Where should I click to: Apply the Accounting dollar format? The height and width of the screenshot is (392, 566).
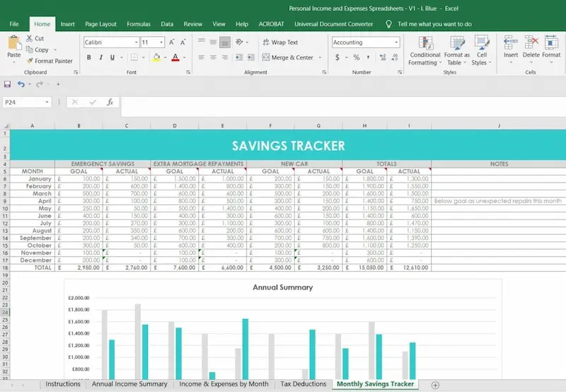pos(337,57)
